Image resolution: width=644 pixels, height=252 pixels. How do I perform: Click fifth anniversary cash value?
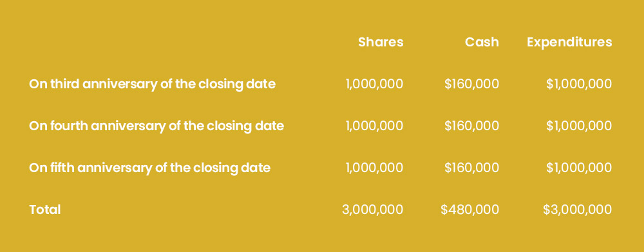(x=471, y=168)
